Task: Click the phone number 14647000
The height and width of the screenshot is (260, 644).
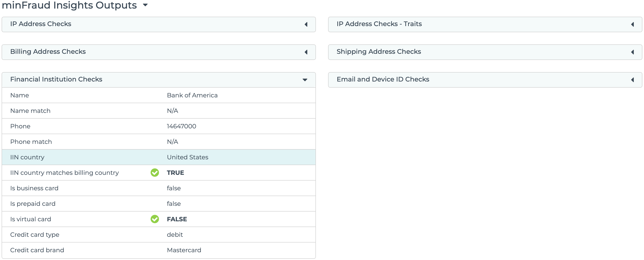Action: (181, 126)
